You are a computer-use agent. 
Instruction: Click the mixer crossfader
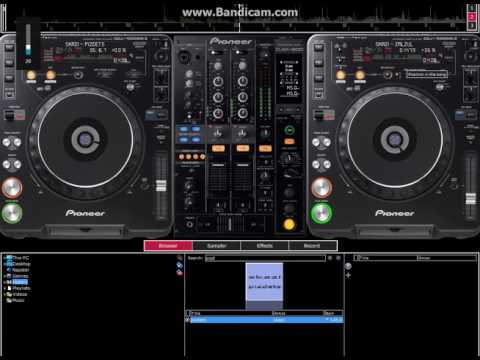pos(230,224)
